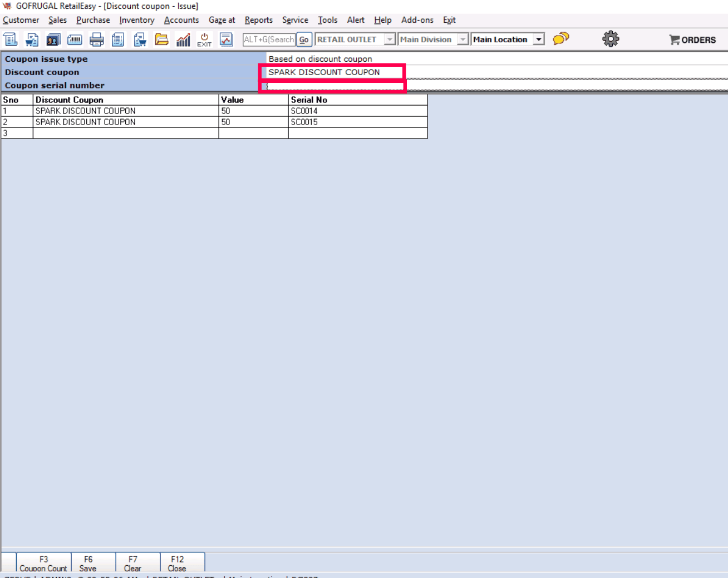Open the Help menu
728x578 pixels.
(x=382, y=20)
